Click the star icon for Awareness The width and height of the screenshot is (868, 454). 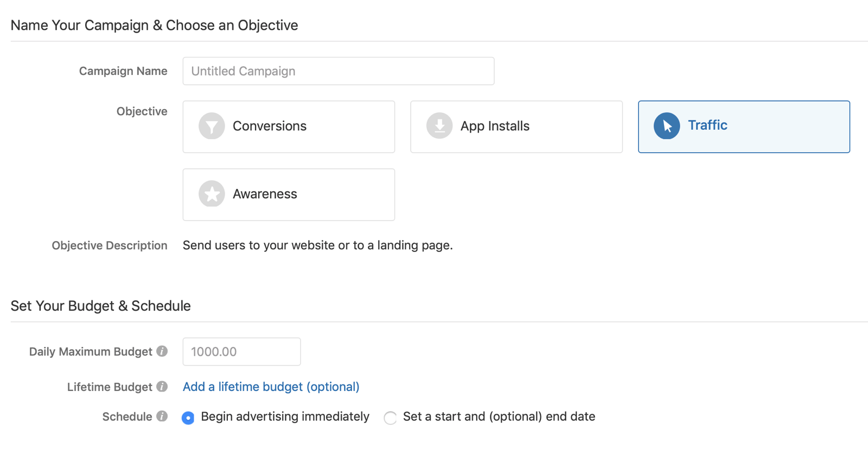(x=212, y=194)
